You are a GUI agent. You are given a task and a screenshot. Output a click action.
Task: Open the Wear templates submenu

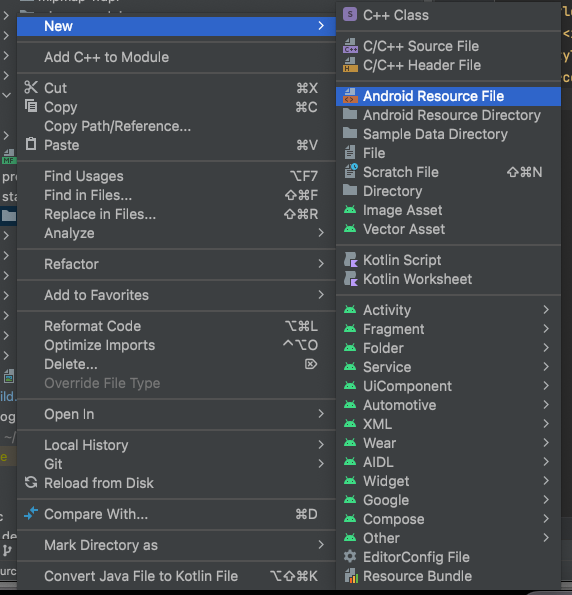click(x=448, y=443)
